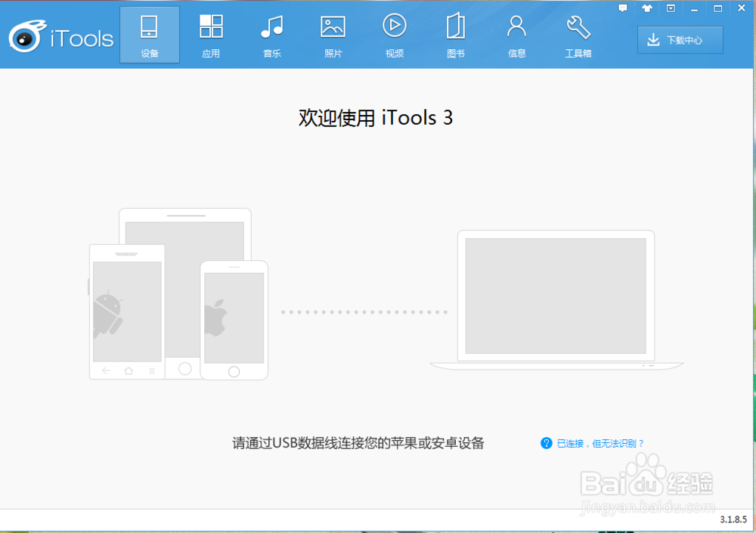The width and height of the screenshot is (756, 533).
Task: Click the Apple iPhone illustration
Action: pos(234,321)
